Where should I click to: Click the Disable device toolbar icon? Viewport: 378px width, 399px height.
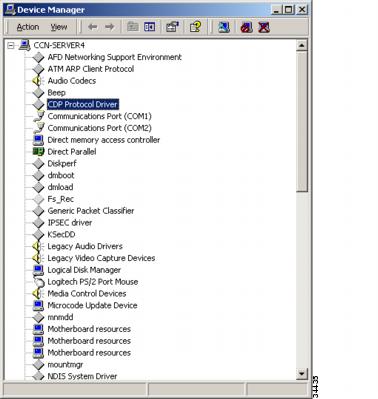(x=246, y=27)
